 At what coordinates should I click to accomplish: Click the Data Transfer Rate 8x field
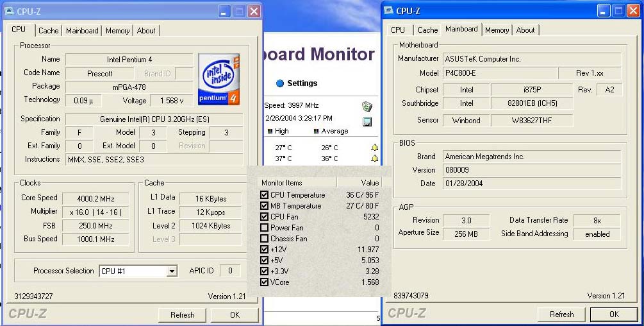pyautogui.click(x=597, y=220)
